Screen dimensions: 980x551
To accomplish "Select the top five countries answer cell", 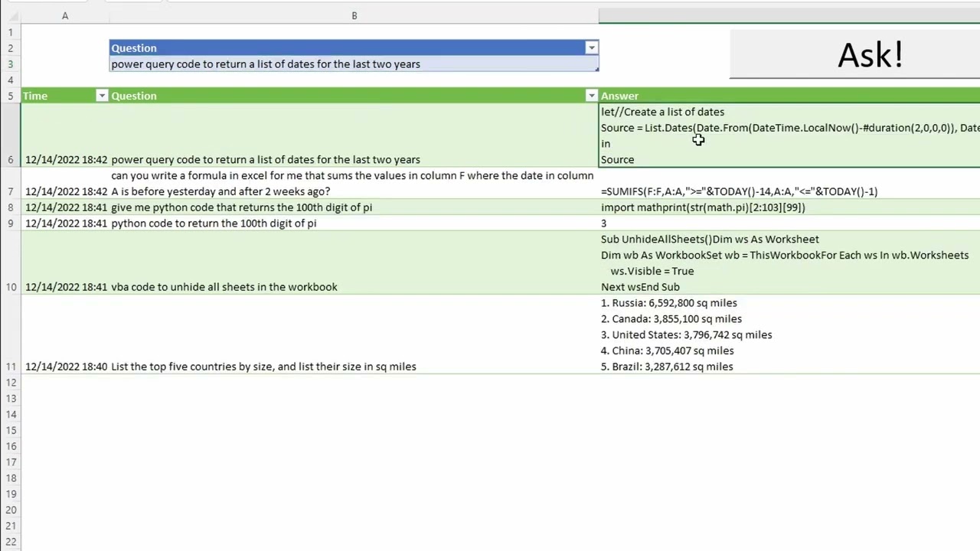I will (789, 334).
